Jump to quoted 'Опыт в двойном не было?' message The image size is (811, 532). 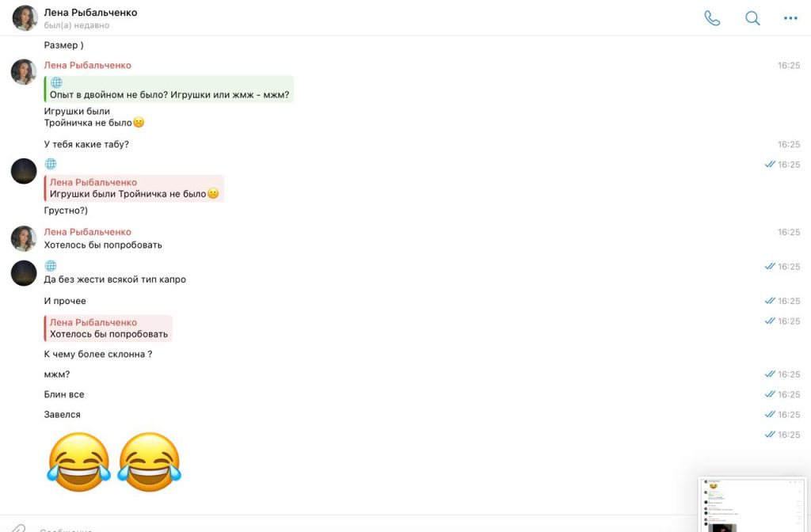(x=169, y=89)
